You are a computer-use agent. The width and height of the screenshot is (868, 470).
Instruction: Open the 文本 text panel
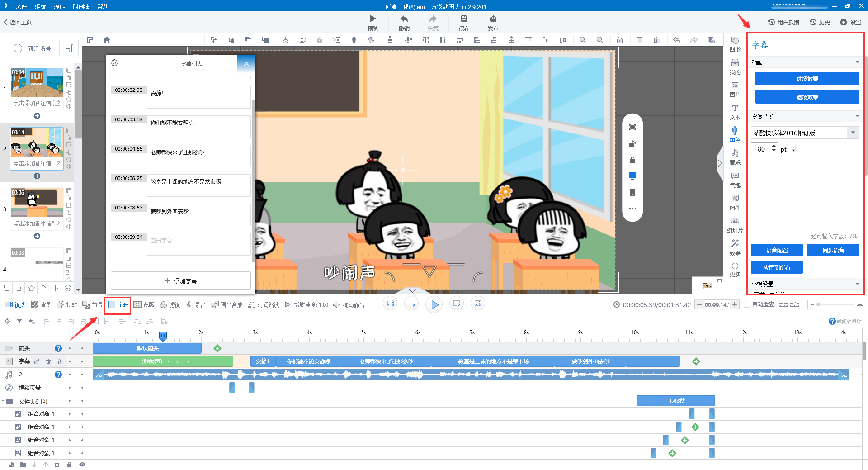click(735, 112)
